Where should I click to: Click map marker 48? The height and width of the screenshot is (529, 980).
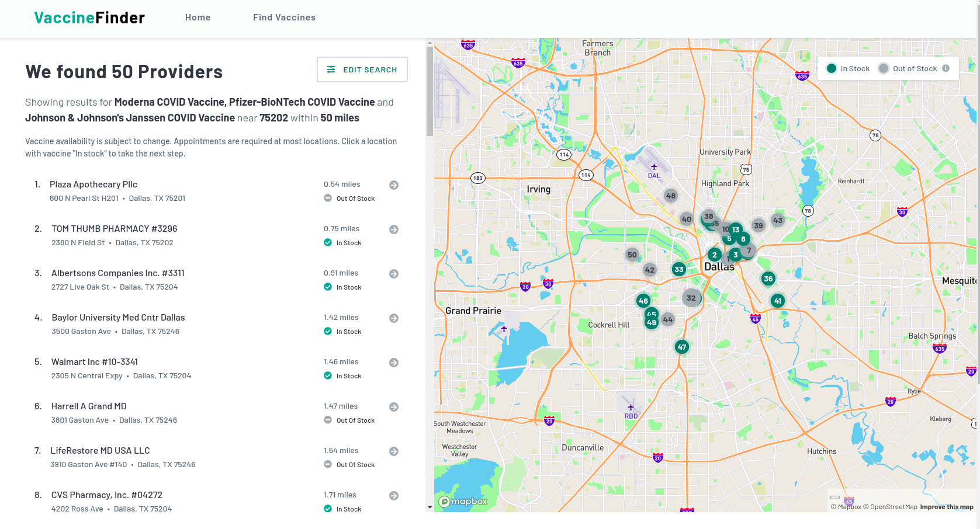(x=671, y=196)
